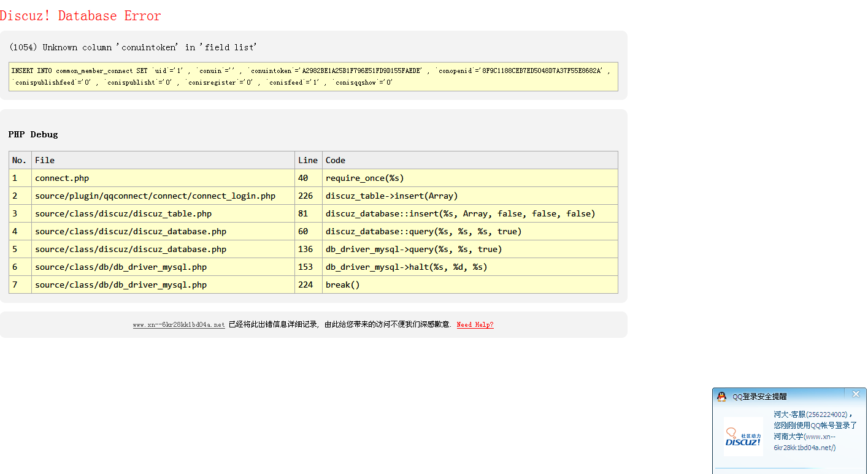Click the popup title text QQ登录安全提醒
This screenshot has width=868, height=474.
(x=759, y=397)
